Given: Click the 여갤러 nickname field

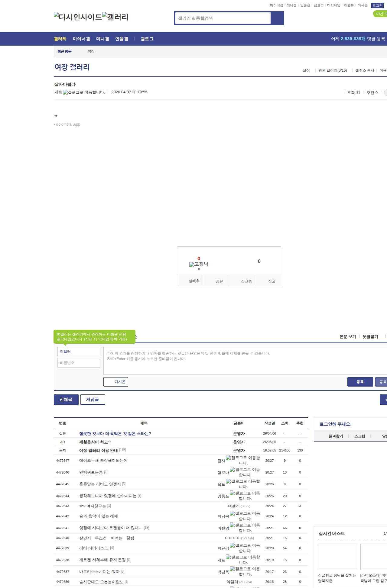Looking at the screenshot, I should tap(79, 352).
